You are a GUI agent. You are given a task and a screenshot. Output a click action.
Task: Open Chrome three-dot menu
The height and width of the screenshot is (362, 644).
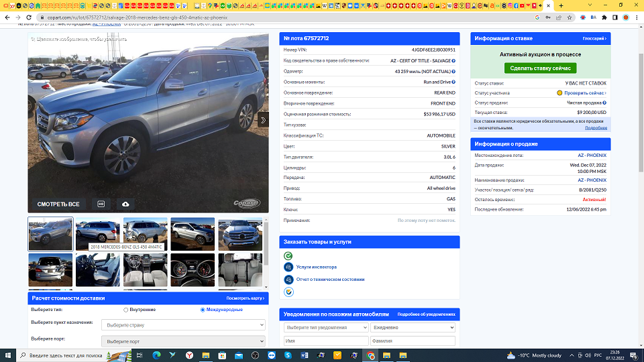tap(637, 17)
